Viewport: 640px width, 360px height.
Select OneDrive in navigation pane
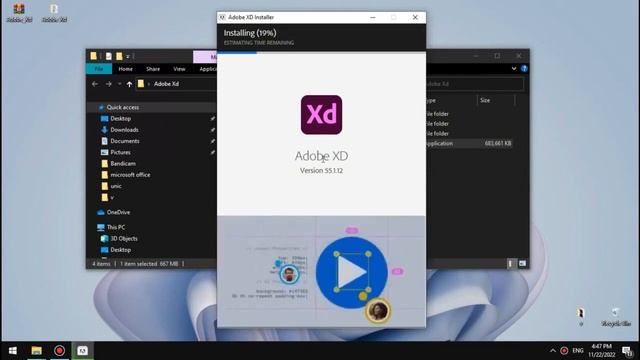tap(118, 212)
